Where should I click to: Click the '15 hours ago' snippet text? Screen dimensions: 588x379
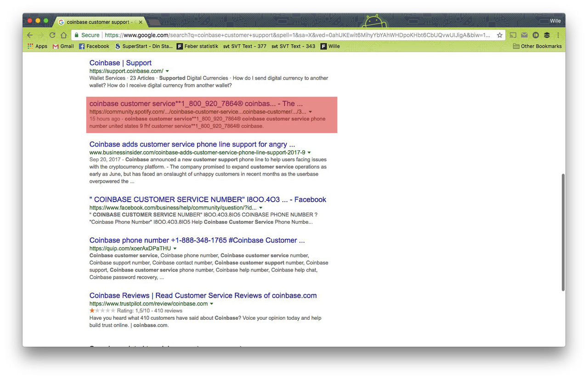tap(105, 119)
